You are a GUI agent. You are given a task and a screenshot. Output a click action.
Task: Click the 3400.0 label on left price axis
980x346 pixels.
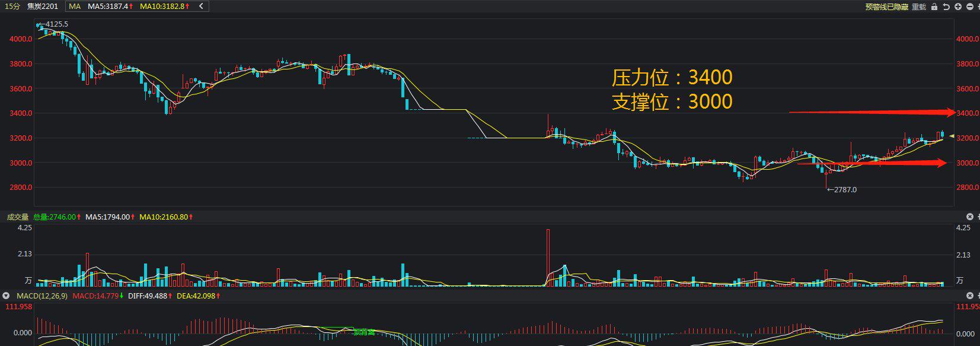tap(21, 113)
